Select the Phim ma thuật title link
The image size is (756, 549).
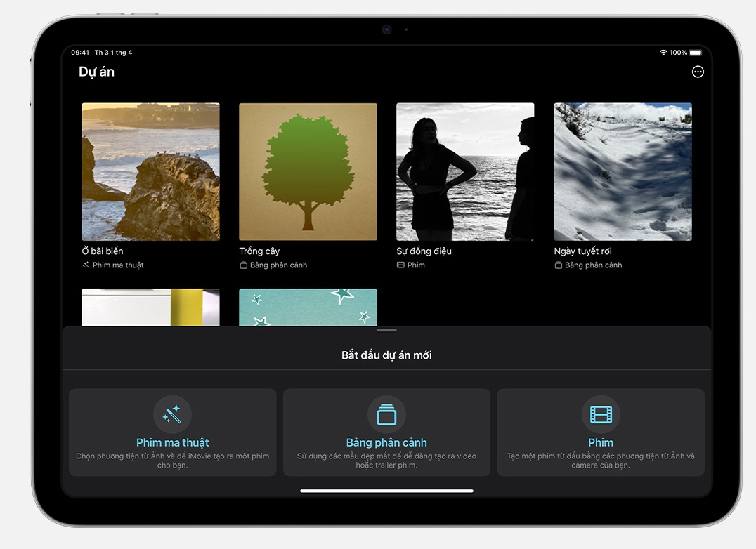[172, 442]
